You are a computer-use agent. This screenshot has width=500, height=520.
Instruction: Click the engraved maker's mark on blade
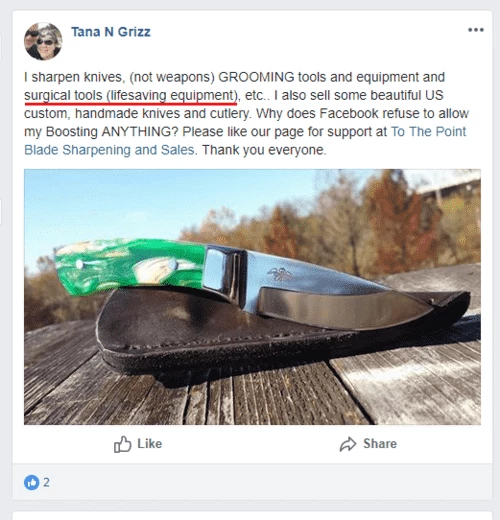(x=280, y=275)
